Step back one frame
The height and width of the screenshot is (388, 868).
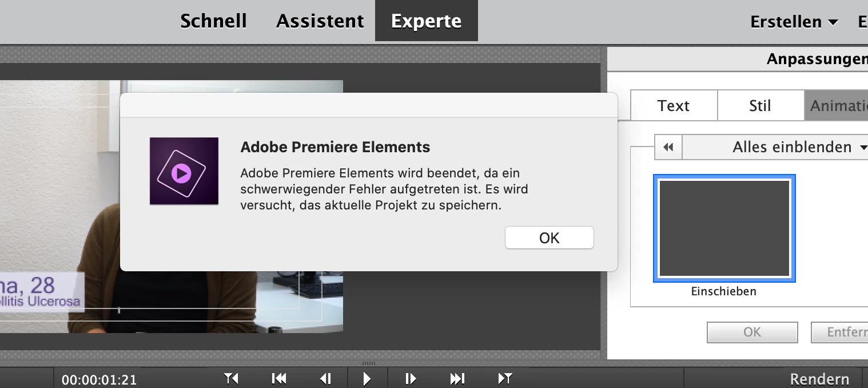(325, 378)
